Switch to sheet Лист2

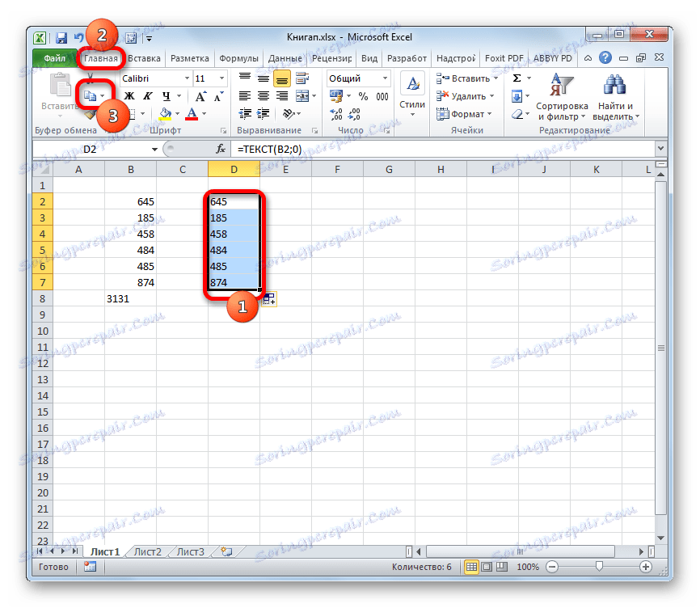[148, 552]
